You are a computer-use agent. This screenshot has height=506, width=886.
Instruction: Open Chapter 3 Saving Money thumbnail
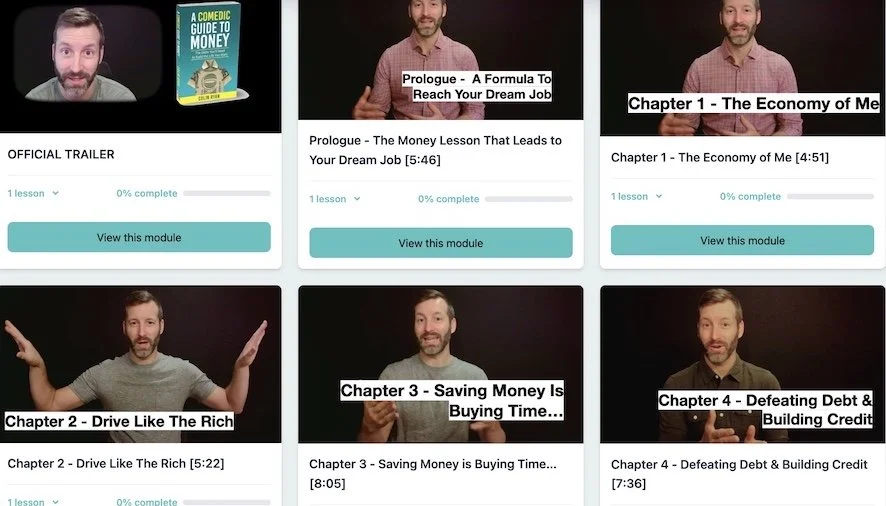click(441, 364)
